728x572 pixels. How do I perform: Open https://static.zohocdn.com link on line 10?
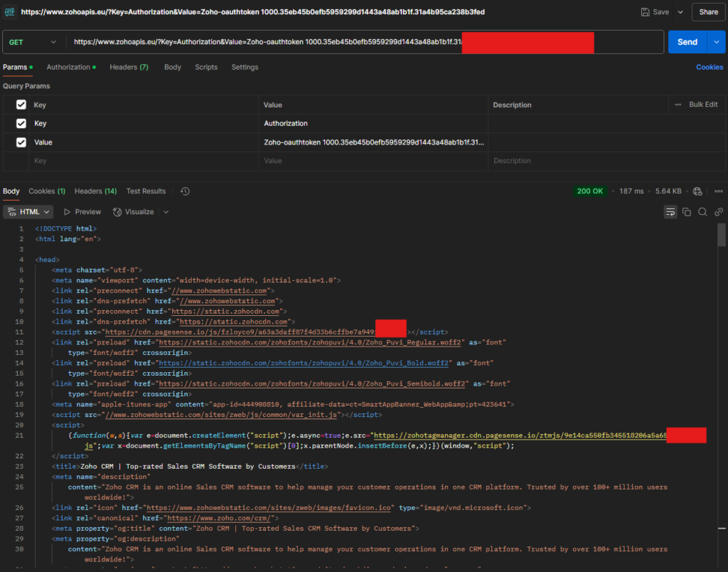click(x=233, y=322)
